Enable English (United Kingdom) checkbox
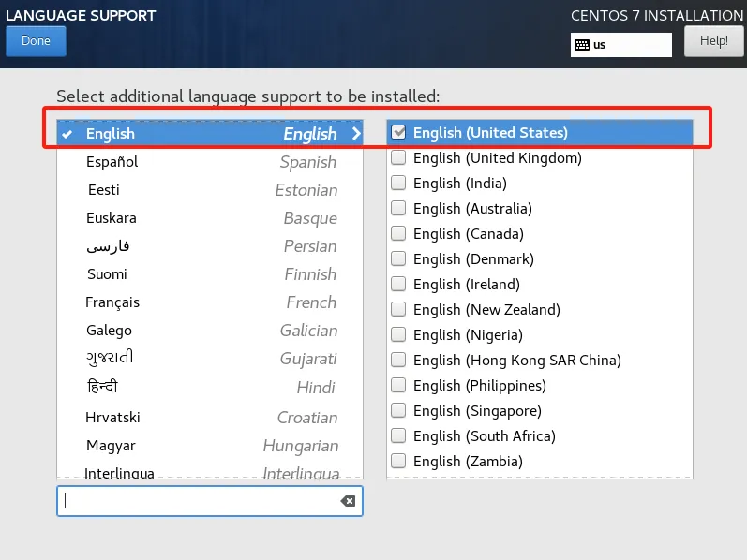This screenshot has width=747, height=560. pyautogui.click(x=398, y=158)
